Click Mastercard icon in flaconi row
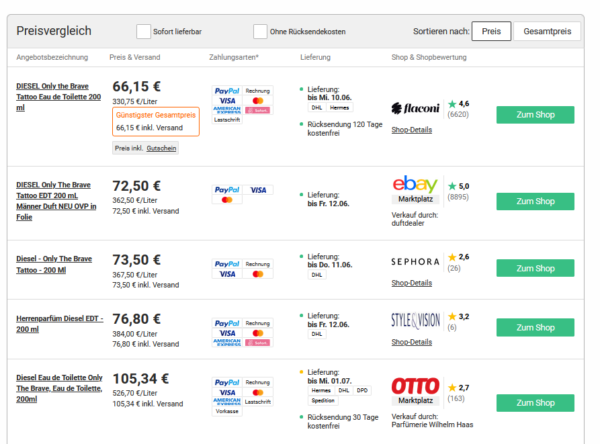 coord(258,101)
